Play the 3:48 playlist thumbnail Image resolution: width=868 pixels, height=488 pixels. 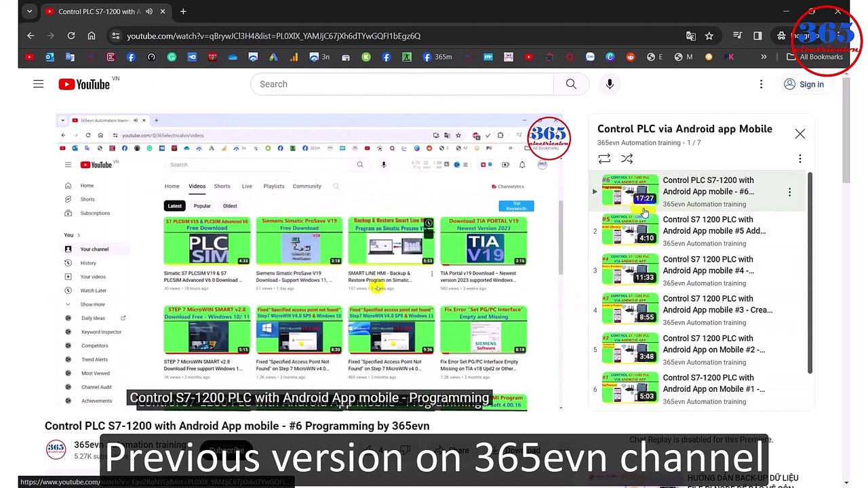630,350
